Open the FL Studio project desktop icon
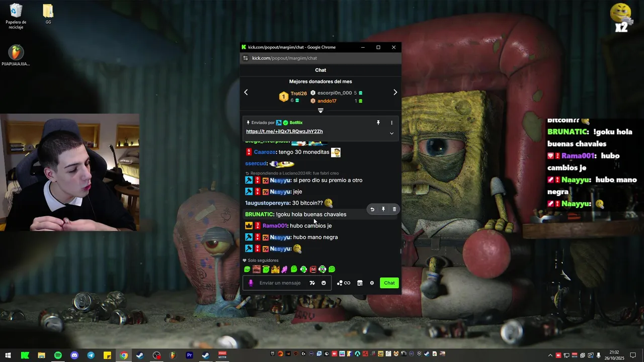Screen dimensions: 644x362 tap(16, 55)
